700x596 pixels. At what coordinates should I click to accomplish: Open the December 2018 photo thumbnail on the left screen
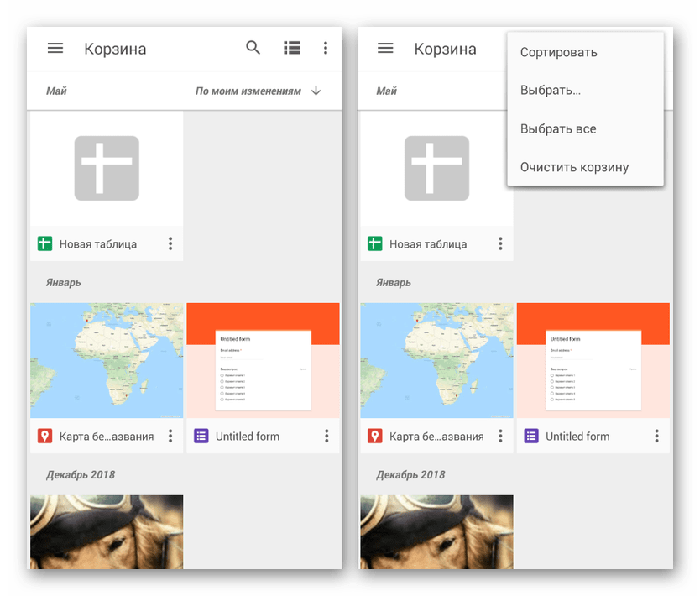[x=107, y=531]
